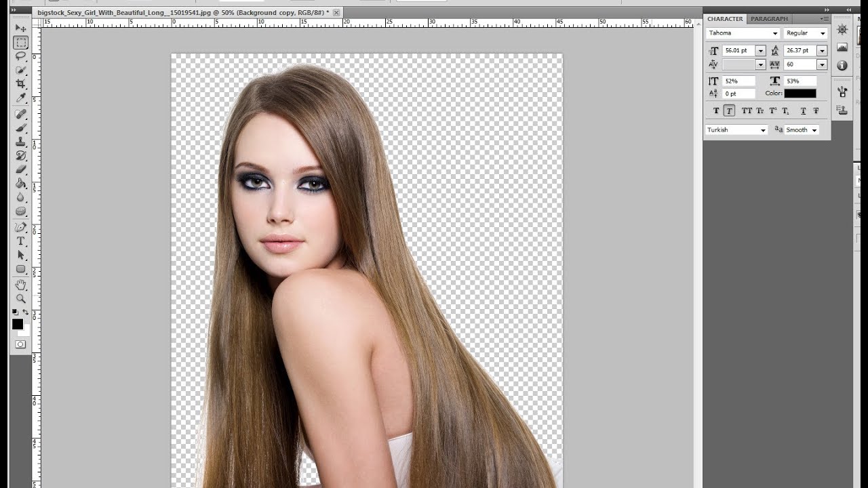Select the Quick Selection tool
Image resolution: width=868 pixels, height=488 pixels.
(20, 70)
